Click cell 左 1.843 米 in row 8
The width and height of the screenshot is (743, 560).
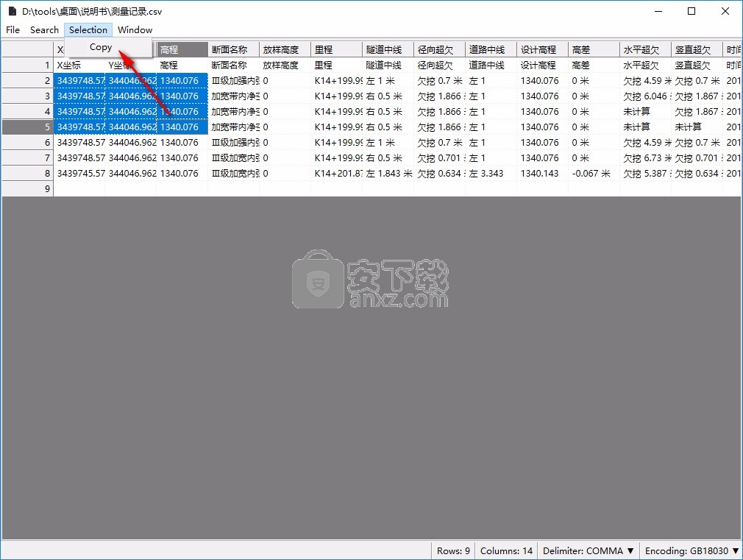[x=388, y=173]
